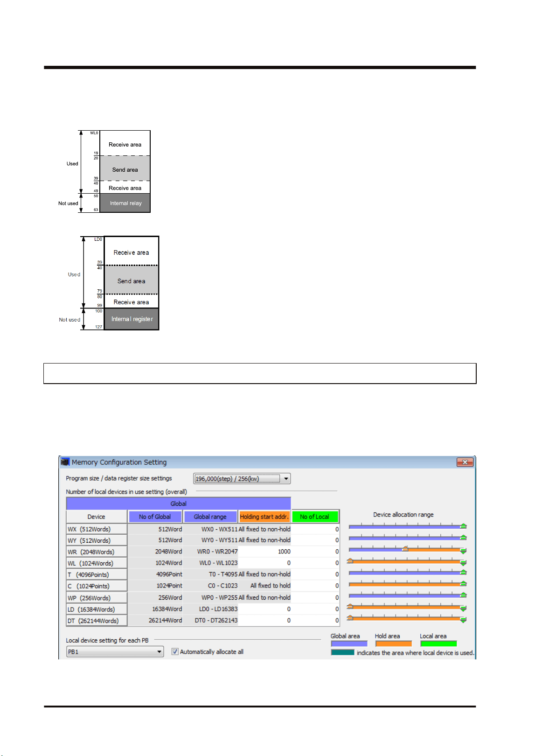The height and width of the screenshot is (756, 535).
Task: Click the DT0 - DT262143 global range cell
Action: tap(211, 620)
